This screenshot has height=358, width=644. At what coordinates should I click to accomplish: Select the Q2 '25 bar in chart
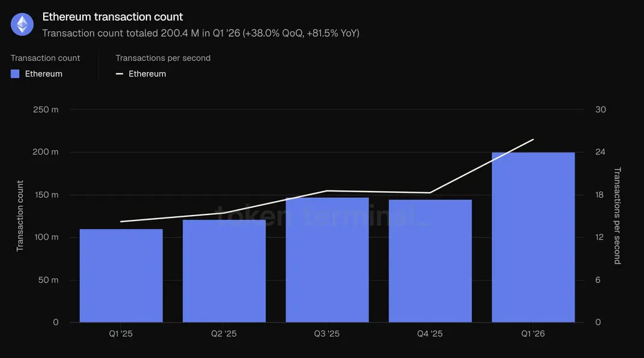point(224,272)
